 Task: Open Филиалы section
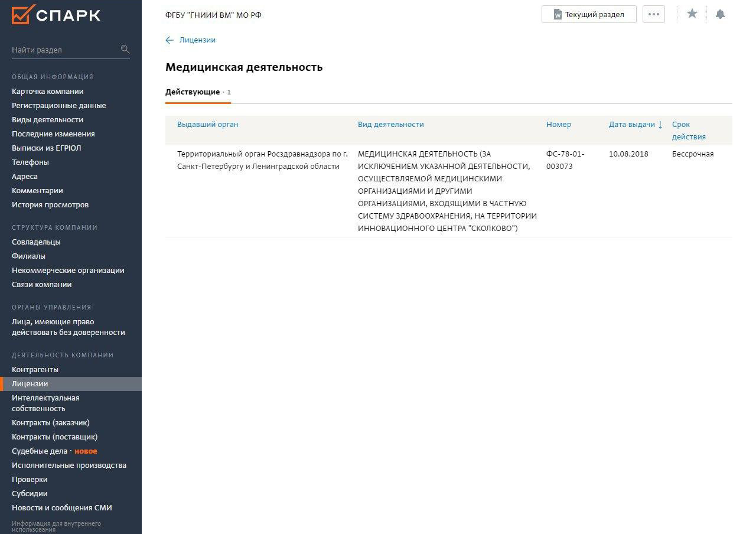[x=28, y=256]
